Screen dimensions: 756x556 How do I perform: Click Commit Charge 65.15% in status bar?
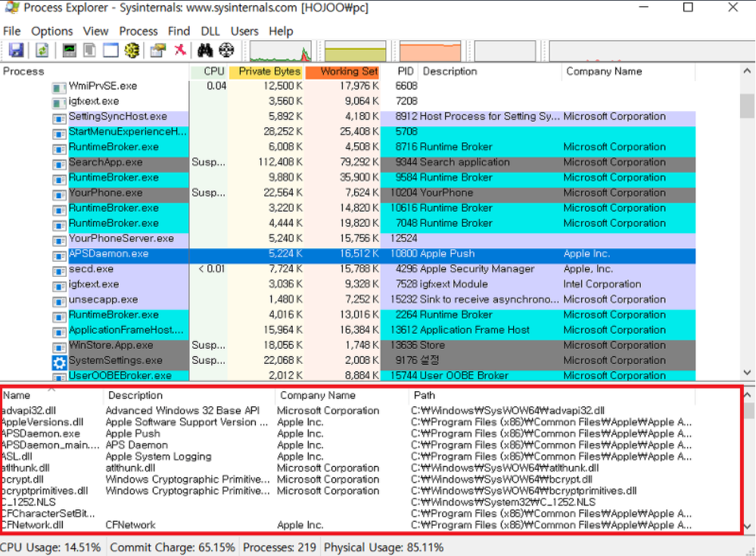coord(172,548)
